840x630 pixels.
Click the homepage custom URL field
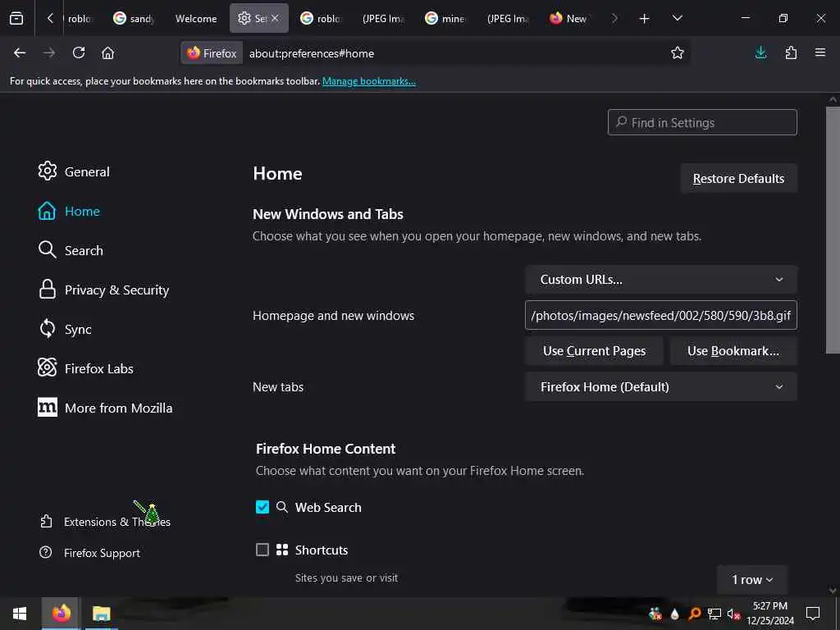click(x=661, y=316)
